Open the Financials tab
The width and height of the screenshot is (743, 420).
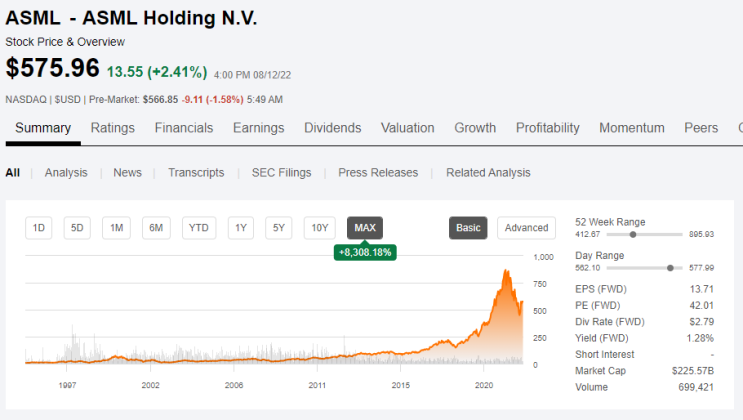[184, 128]
